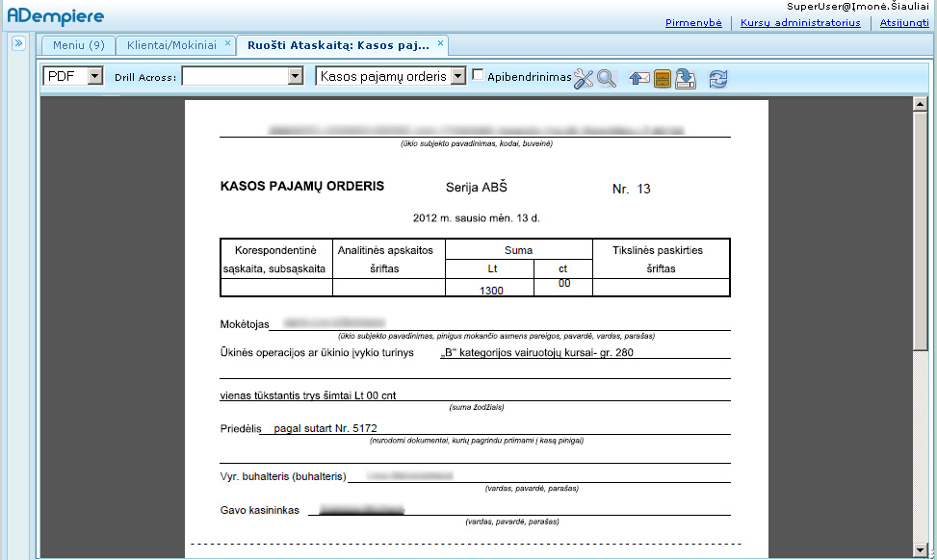Click the Nr. 13 document number
Viewport: 937px width, 560px height.
click(x=631, y=190)
